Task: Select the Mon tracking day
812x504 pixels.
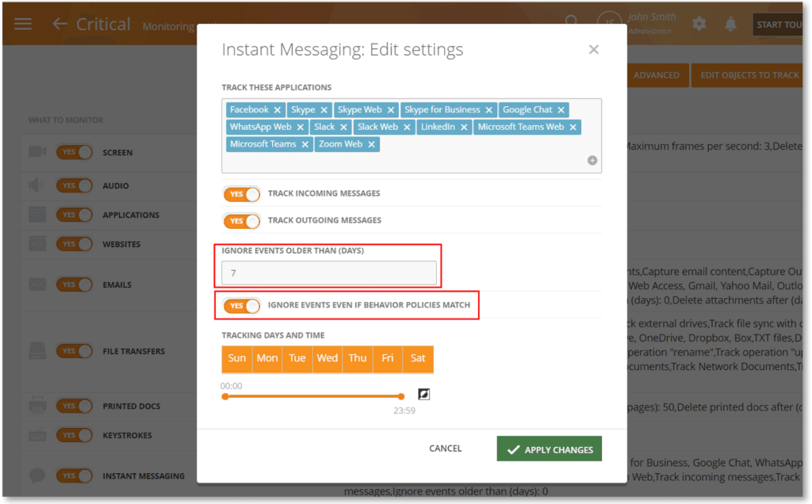Action: [x=267, y=359]
